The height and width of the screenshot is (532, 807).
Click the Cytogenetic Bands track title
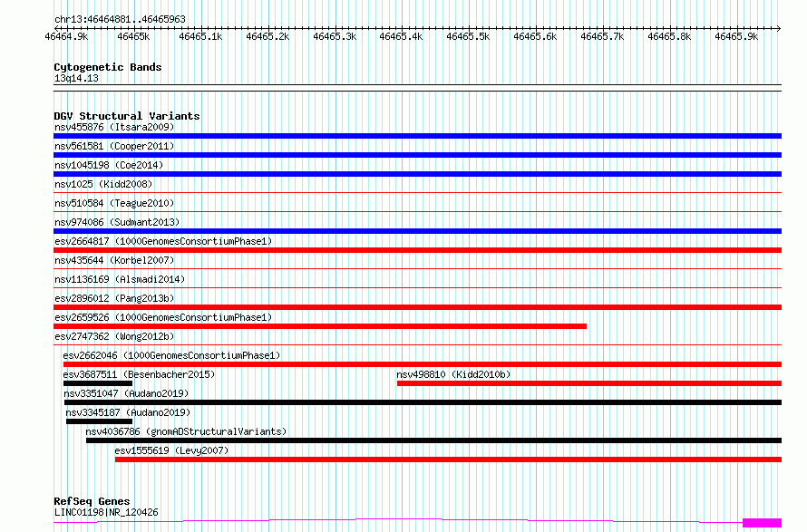108,67
